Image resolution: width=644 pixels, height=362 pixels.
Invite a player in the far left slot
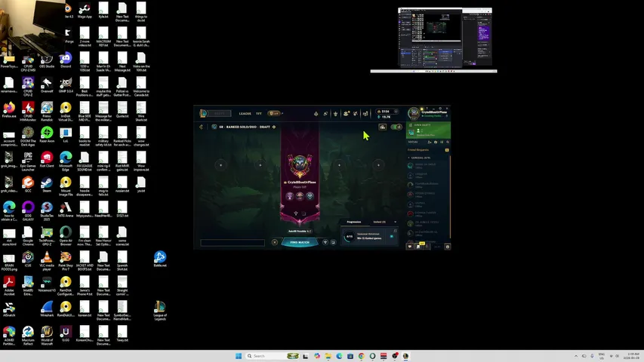click(220, 165)
